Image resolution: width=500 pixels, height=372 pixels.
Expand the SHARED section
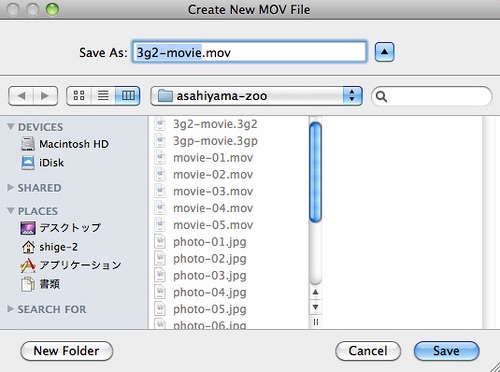(x=11, y=188)
